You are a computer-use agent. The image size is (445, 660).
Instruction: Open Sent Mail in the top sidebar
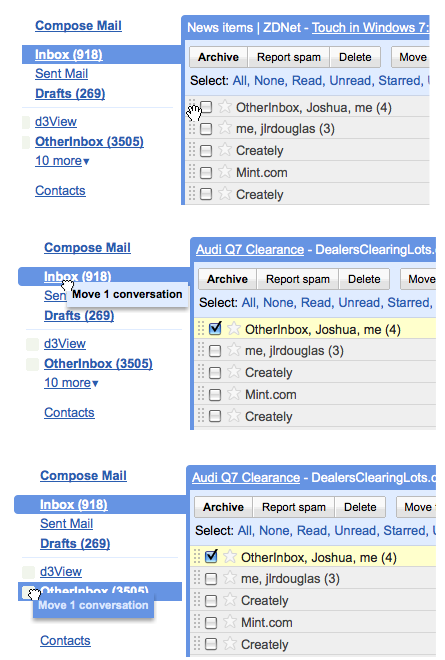pos(61,74)
